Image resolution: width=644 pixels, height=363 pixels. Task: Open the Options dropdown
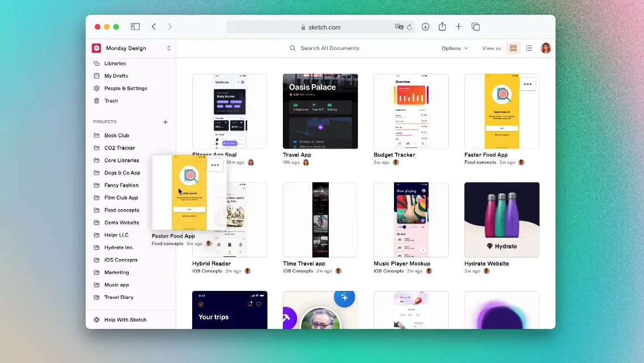pos(455,48)
